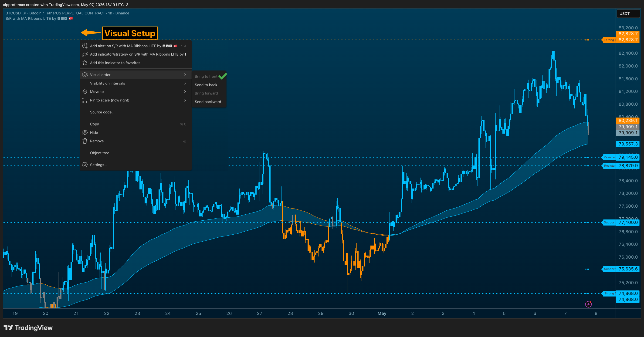Viewport: 644px width, 337px height.
Task: Click the Add indicator/strategy chart icon
Action: [x=85, y=54]
